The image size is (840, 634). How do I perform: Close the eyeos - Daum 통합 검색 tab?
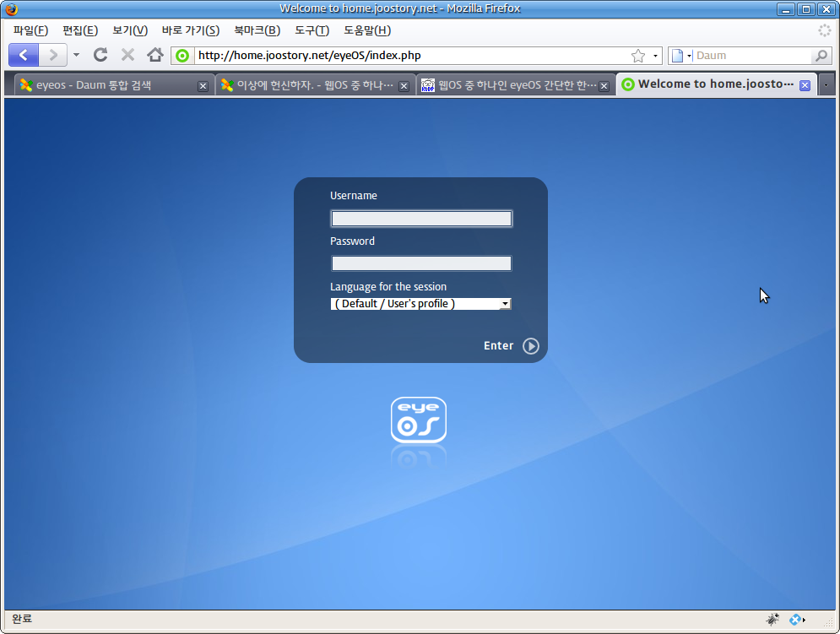[x=203, y=86]
